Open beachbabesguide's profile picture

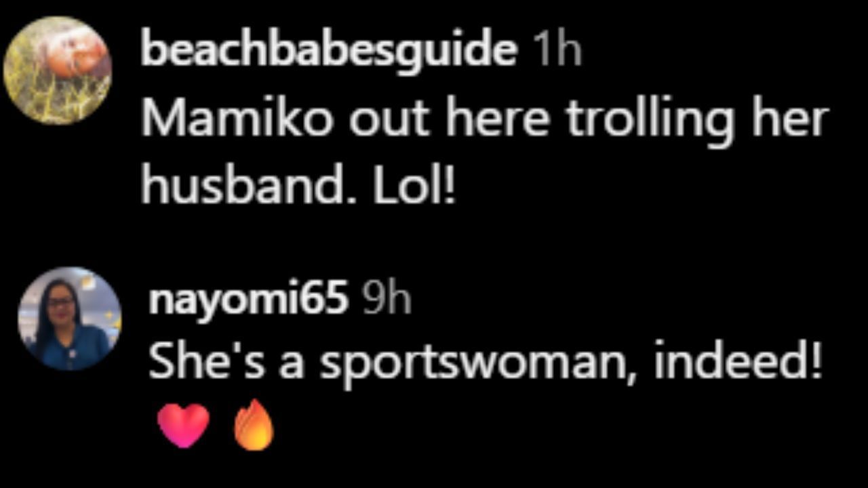pos(57,70)
